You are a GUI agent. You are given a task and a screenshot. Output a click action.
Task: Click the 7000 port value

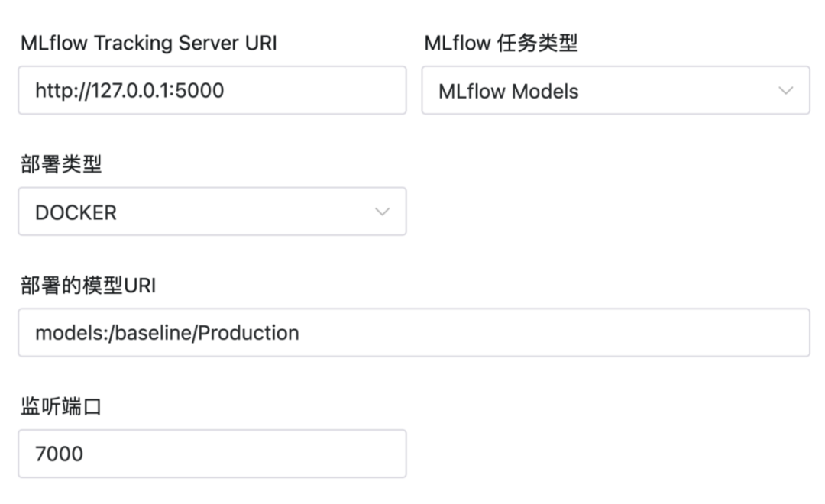pos(59,454)
